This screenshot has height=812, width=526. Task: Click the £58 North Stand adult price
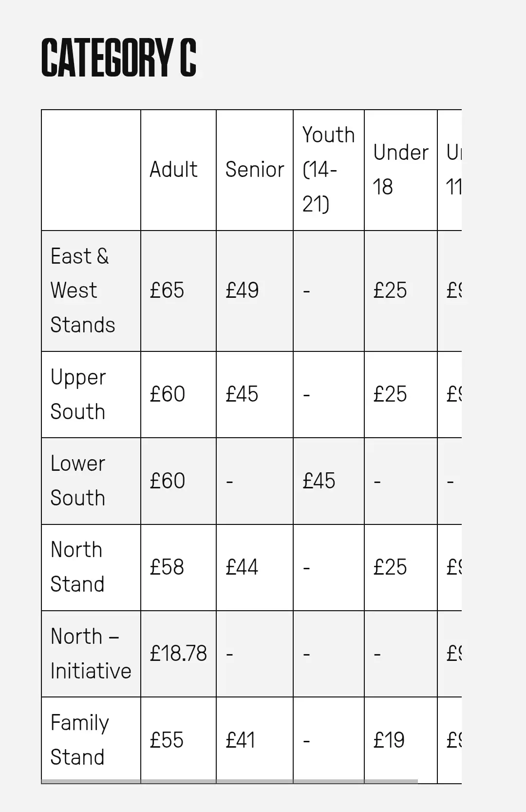pos(167,567)
